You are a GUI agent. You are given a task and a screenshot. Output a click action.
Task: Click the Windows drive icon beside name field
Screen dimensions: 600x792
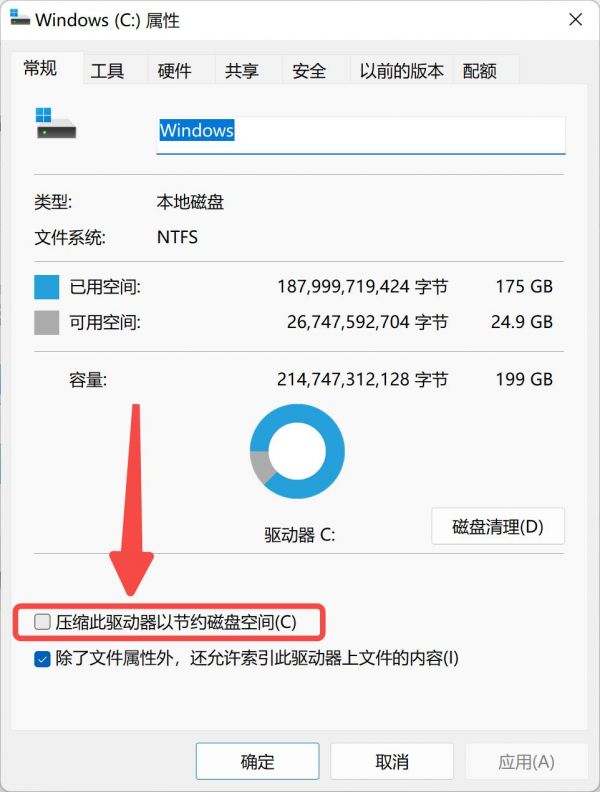coord(56,123)
